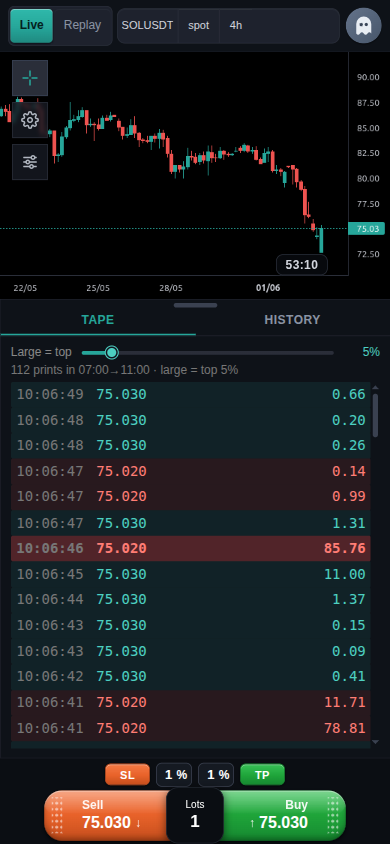Click the 75.03 current price label
The height and width of the screenshot is (844, 390).
tap(367, 229)
